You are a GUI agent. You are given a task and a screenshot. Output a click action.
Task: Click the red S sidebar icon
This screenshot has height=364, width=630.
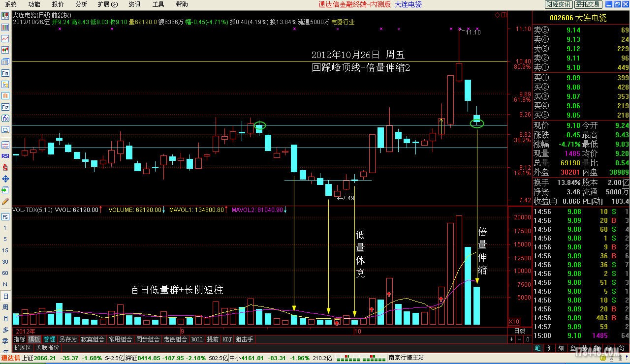tap(5, 167)
